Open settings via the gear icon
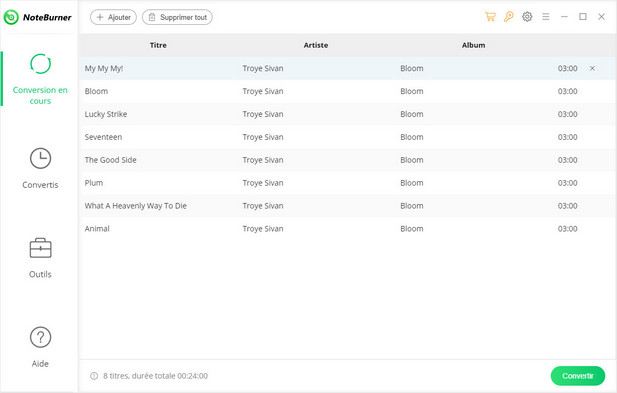 (527, 17)
